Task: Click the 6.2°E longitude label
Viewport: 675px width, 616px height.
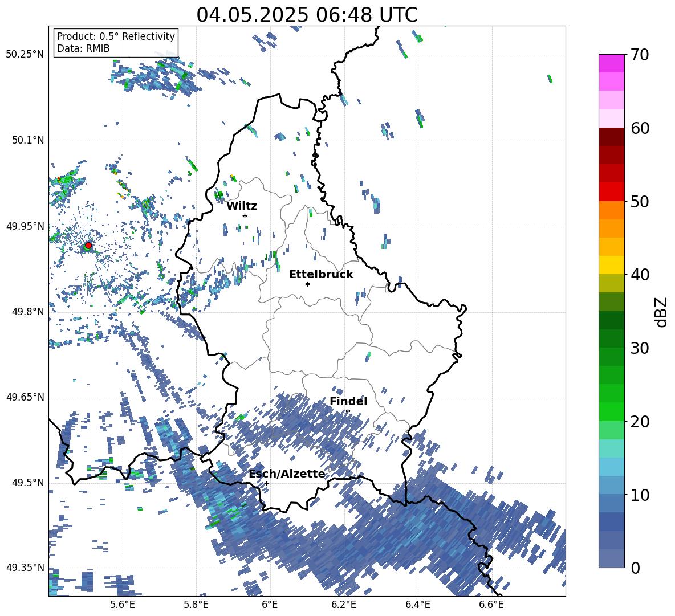Action: 344,605
